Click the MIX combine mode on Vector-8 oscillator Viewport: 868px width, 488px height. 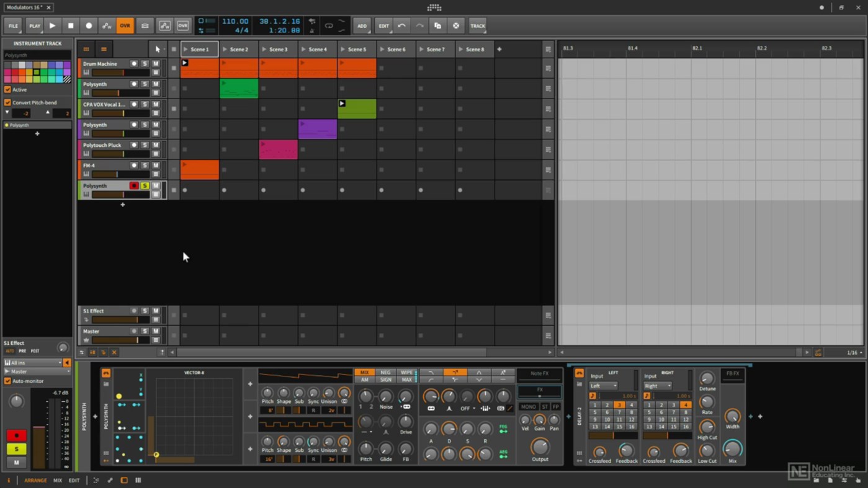pyautogui.click(x=364, y=373)
